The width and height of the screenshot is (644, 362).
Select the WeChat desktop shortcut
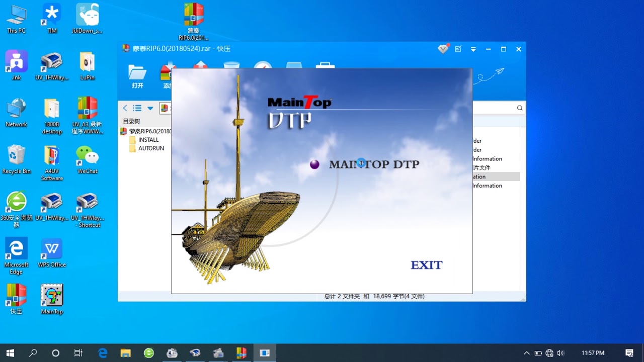[87, 159]
